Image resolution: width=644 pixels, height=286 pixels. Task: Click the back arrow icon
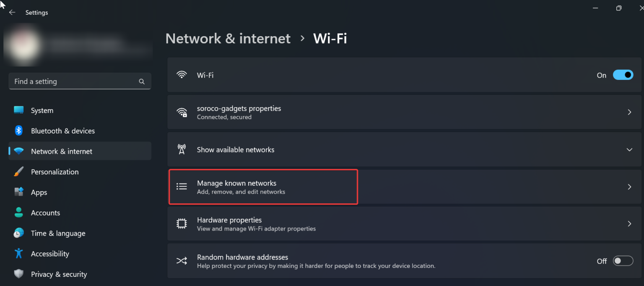click(12, 13)
